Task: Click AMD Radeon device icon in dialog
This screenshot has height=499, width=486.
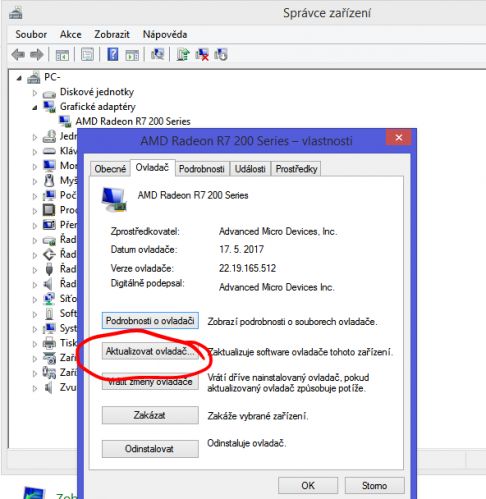Action: point(114,199)
